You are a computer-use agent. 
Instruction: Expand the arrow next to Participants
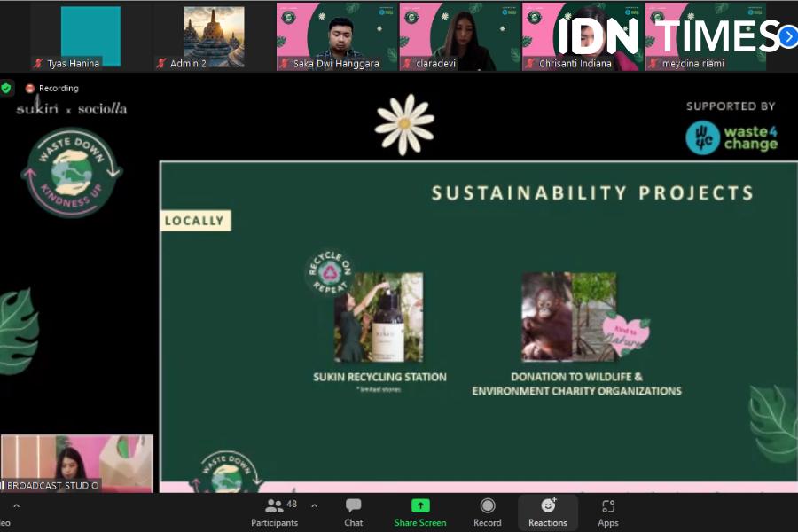(314, 506)
